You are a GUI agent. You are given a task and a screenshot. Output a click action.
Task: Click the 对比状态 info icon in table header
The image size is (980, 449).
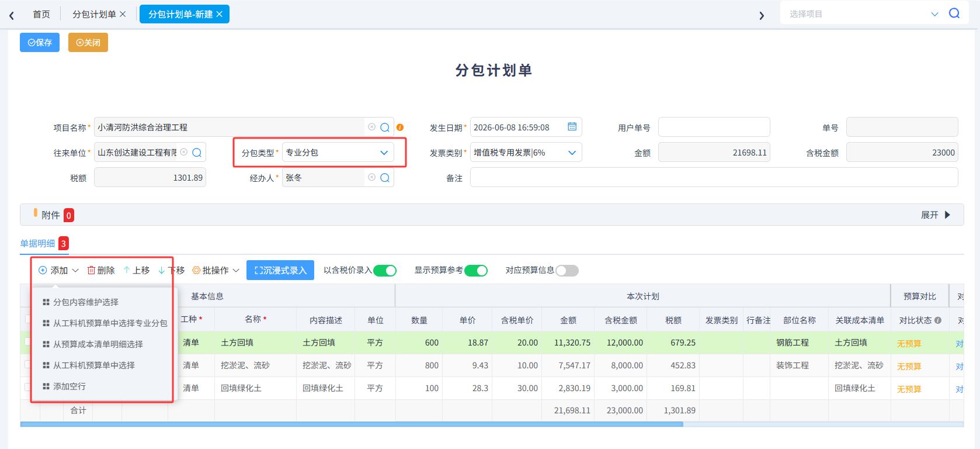coord(938,320)
